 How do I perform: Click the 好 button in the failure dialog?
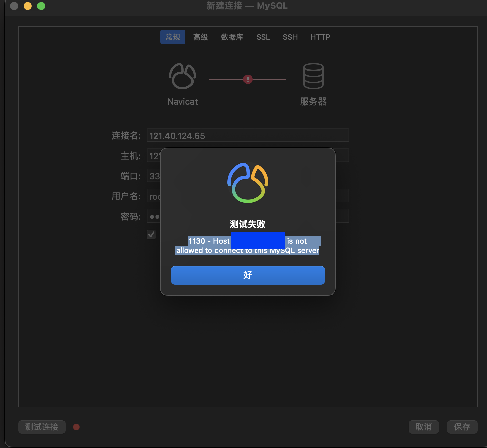[x=248, y=275]
